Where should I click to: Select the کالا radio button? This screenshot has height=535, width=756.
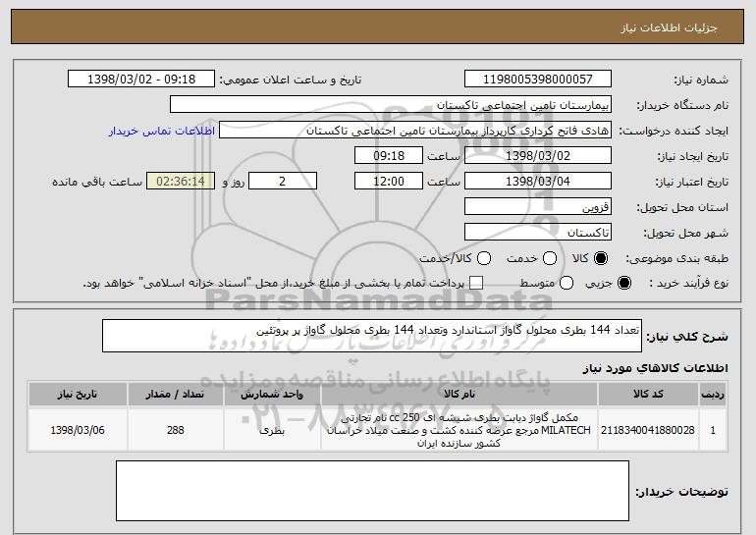click(x=601, y=258)
